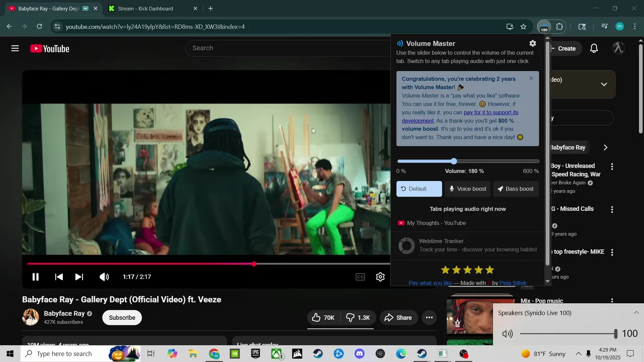The height and width of the screenshot is (362, 644).
Task: Open options for Unreleased Speed Racing video
Action: point(612,166)
